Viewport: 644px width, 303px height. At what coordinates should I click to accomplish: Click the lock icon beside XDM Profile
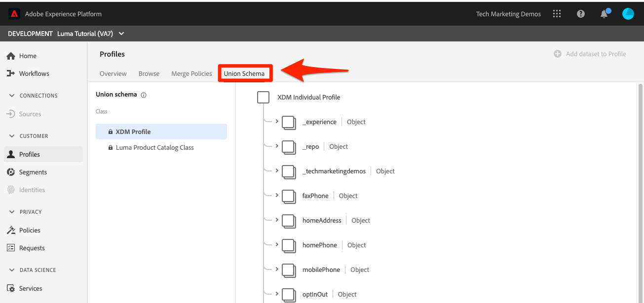tap(111, 132)
